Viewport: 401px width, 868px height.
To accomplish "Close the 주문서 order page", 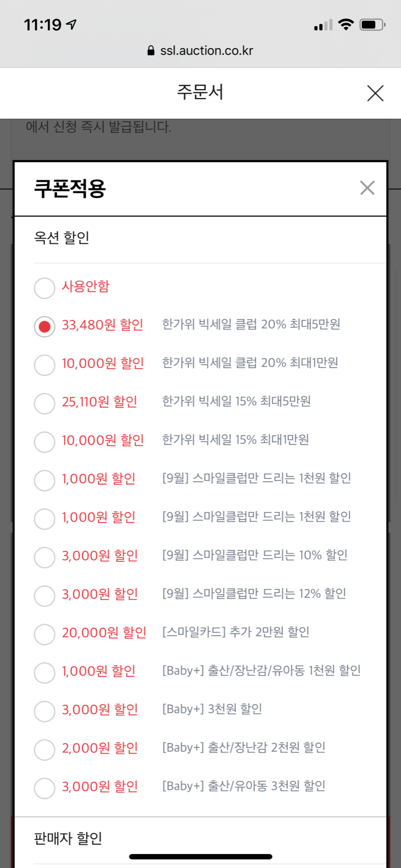I will pyautogui.click(x=375, y=93).
